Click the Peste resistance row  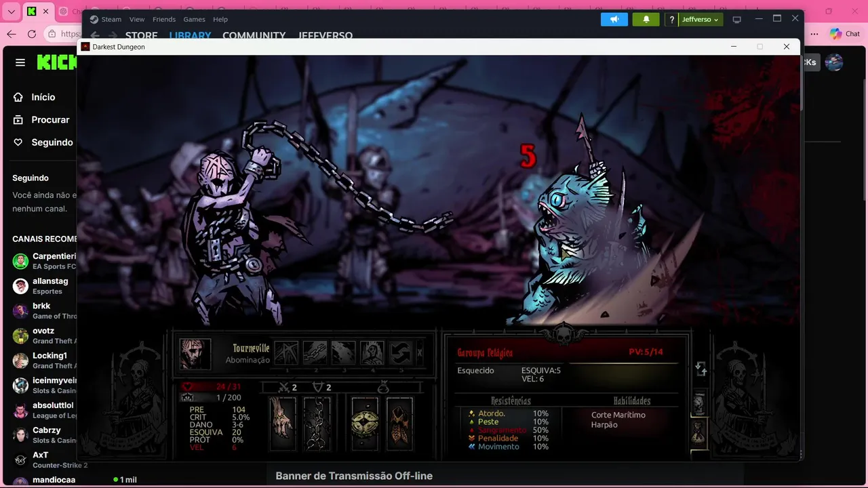pyautogui.click(x=509, y=422)
